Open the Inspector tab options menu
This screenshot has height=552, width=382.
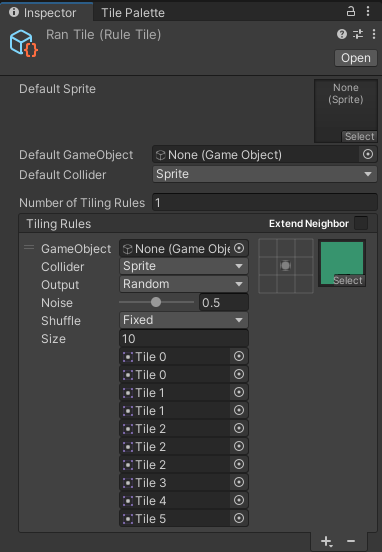(x=368, y=11)
